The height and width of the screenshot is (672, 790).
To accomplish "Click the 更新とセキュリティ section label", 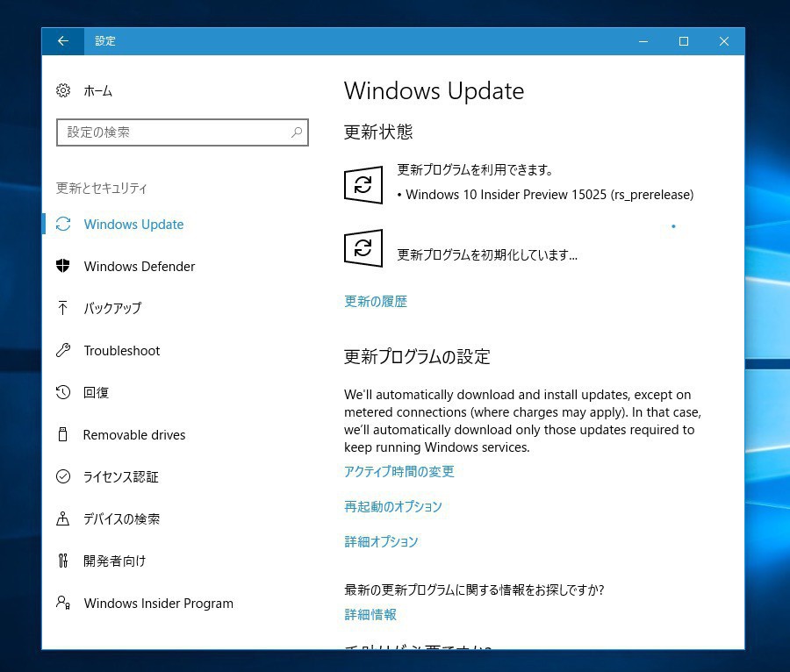I will pos(101,189).
